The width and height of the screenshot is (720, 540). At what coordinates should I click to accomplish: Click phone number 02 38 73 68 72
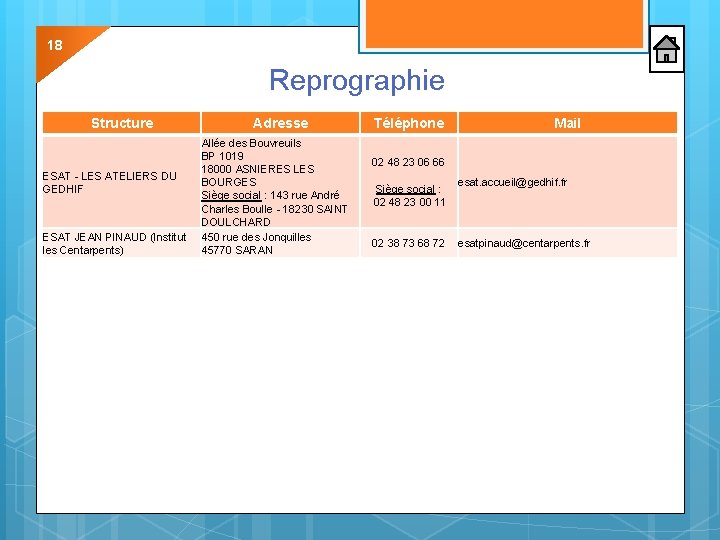(408, 243)
